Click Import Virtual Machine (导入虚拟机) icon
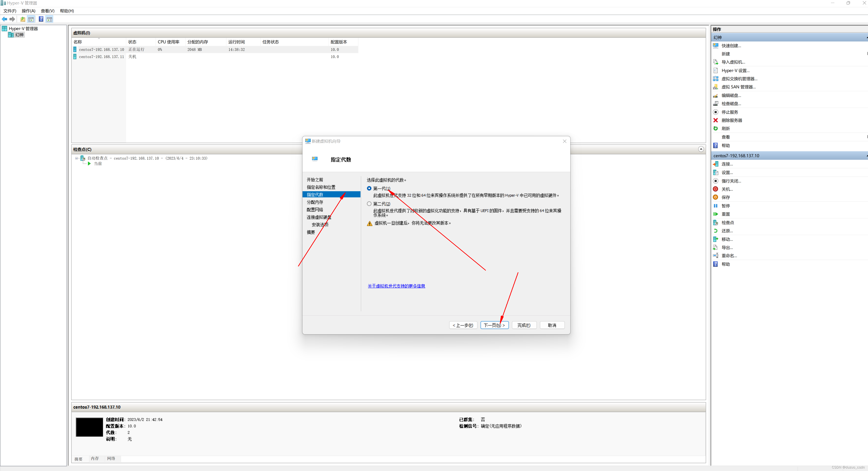 point(716,62)
